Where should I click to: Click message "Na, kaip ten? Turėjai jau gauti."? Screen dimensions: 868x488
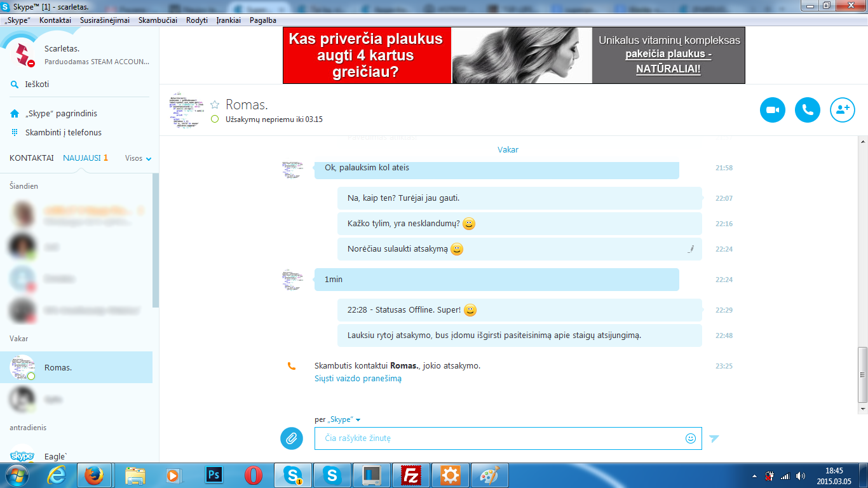[520, 198]
